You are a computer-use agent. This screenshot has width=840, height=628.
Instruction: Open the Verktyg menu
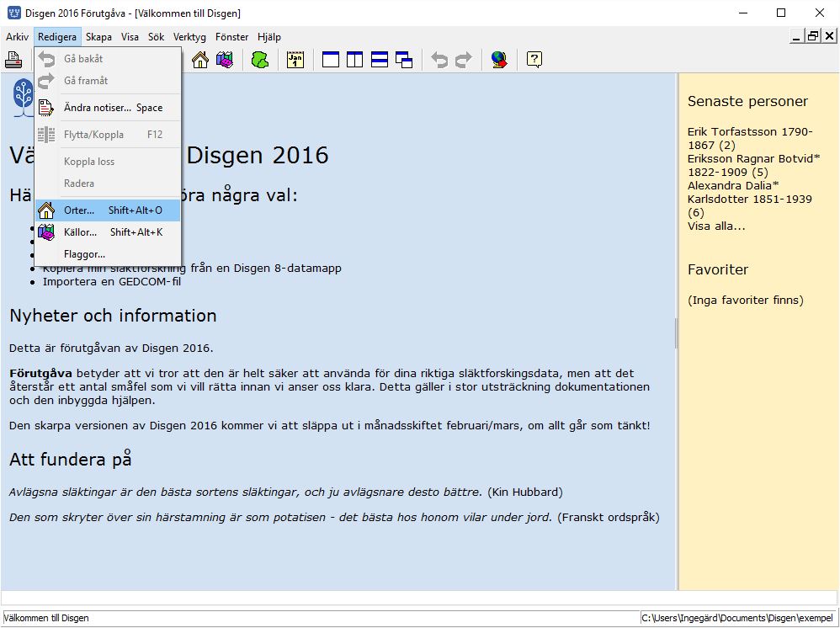pyautogui.click(x=189, y=37)
